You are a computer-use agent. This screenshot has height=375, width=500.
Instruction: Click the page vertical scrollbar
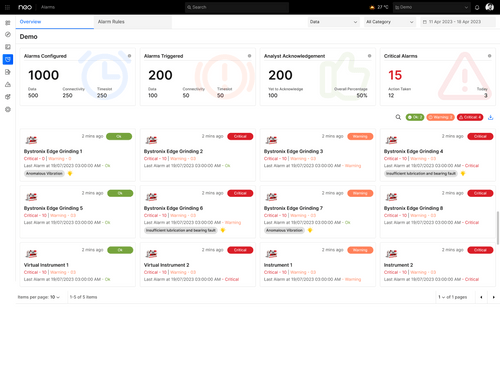coord(498,228)
